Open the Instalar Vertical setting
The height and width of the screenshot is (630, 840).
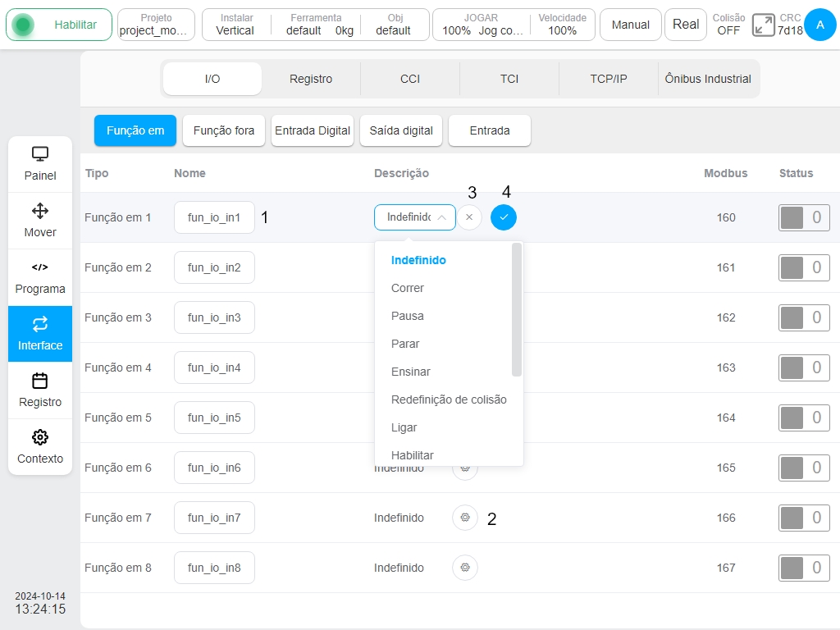235,25
